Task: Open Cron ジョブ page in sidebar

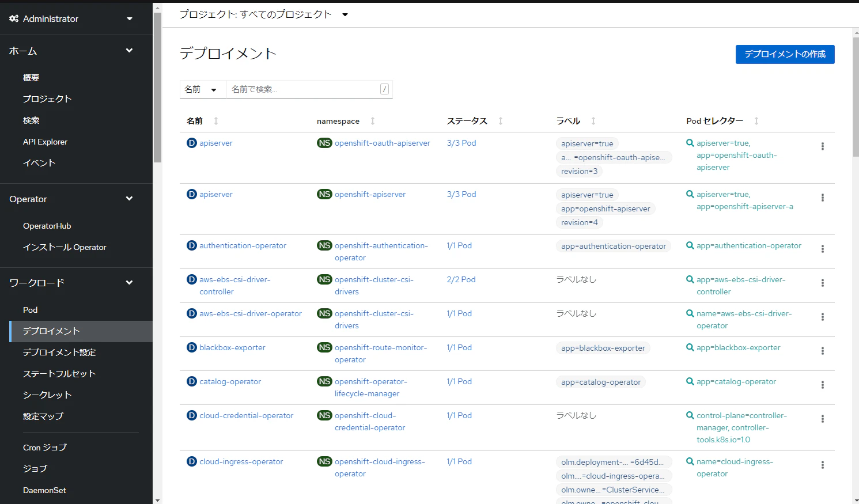Action: click(x=45, y=448)
